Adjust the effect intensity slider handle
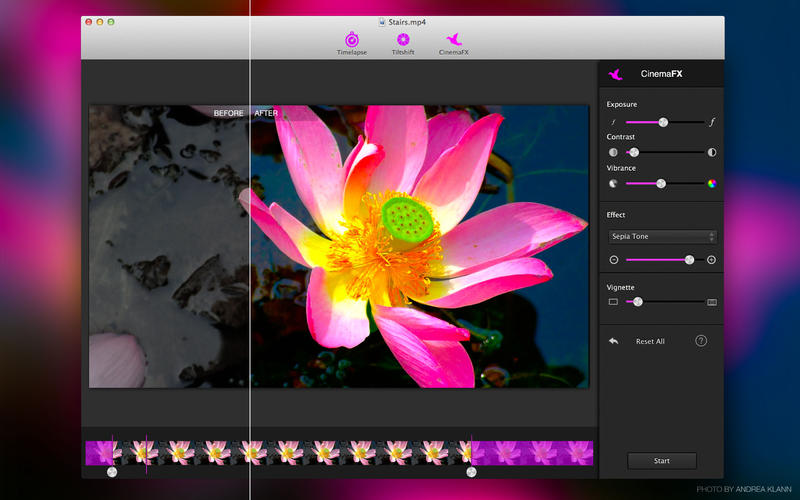 [x=689, y=260]
